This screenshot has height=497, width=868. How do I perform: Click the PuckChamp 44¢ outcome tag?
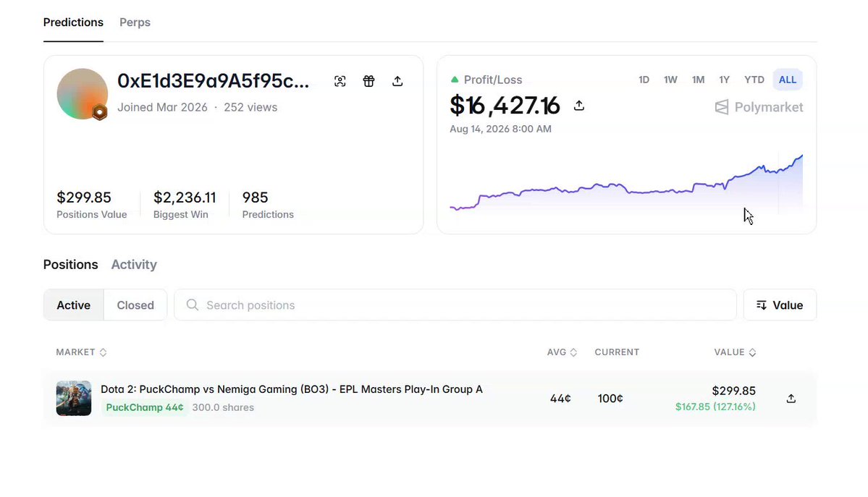pos(145,407)
